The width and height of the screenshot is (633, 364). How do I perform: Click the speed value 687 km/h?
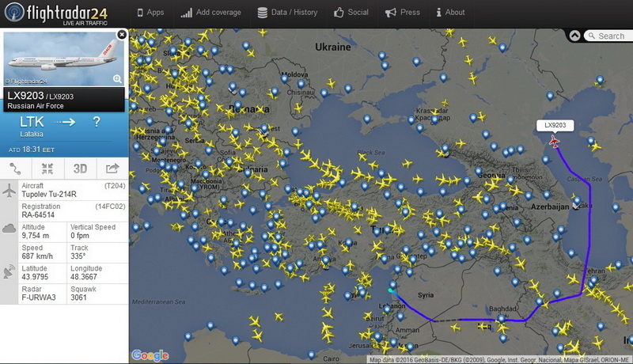pyautogui.click(x=37, y=256)
